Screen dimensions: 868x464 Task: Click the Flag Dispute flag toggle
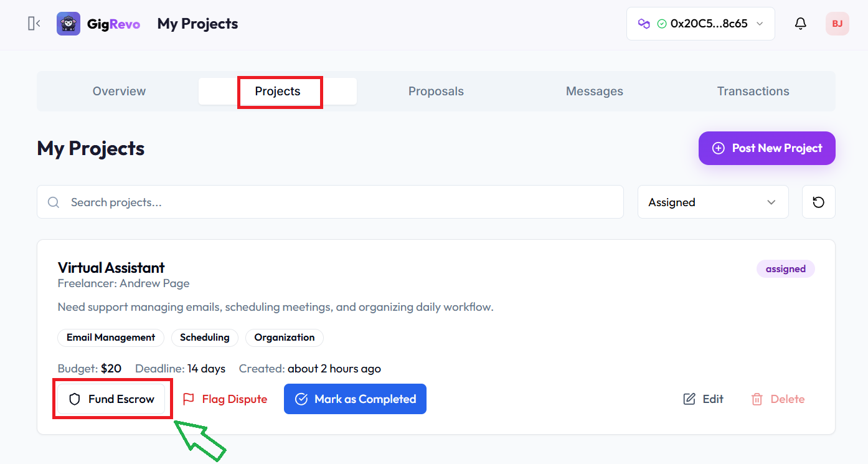coord(224,399)
